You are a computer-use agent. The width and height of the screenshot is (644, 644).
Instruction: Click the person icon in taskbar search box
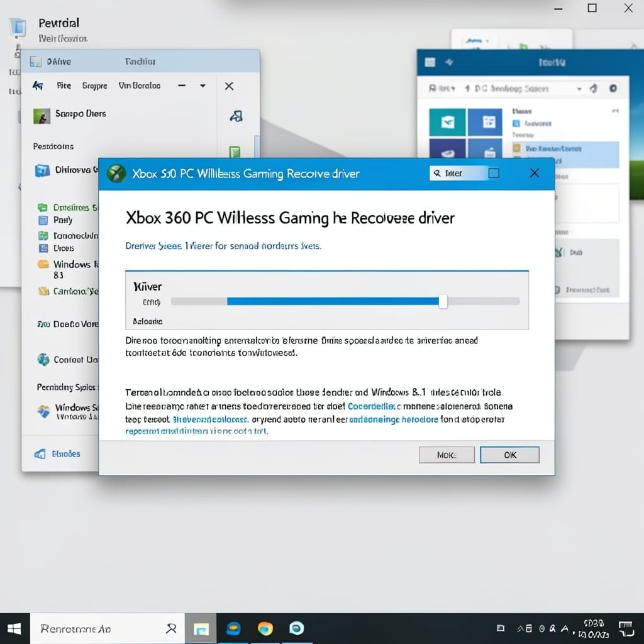click(171, 628)
